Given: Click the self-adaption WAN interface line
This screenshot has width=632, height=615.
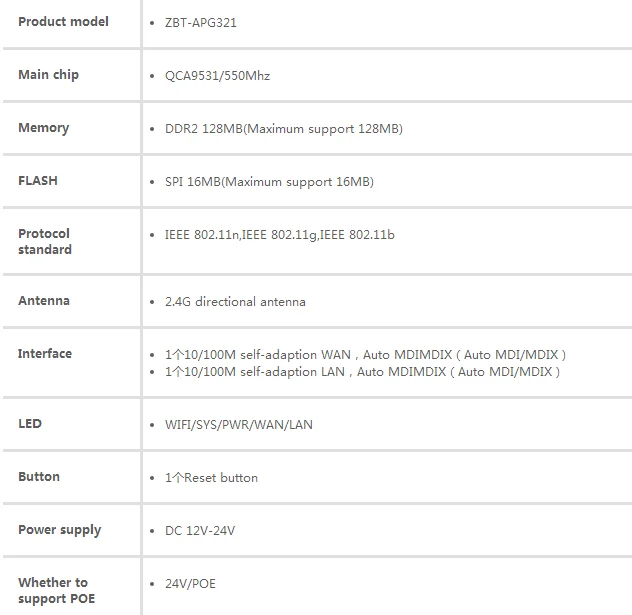Looking at the screenshot, I should click(365, 355).
